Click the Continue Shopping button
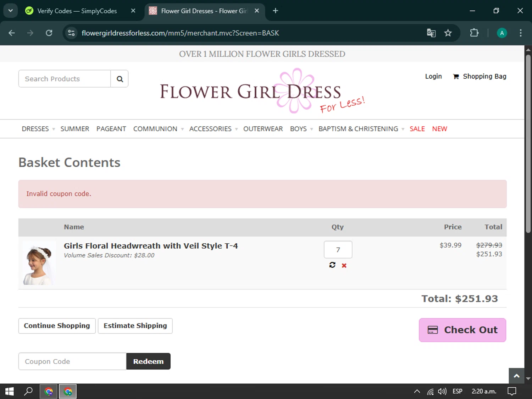The image size is (532, 399). [57, 326]
